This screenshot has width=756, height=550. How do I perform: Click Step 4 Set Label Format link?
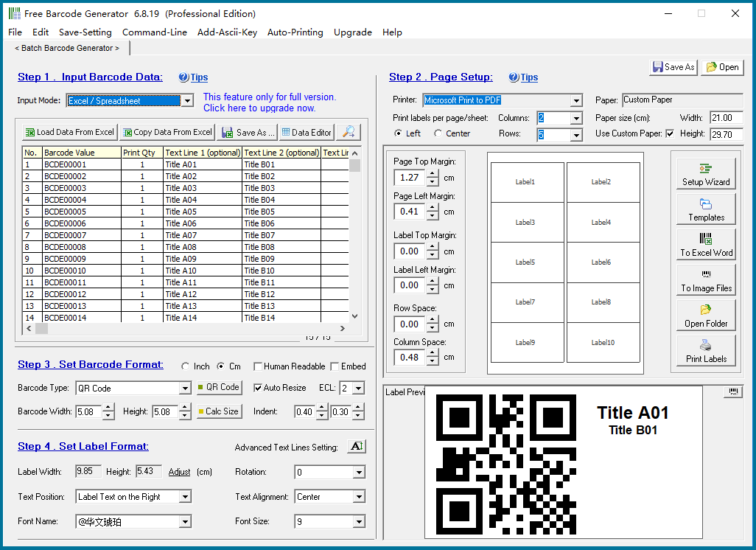click(83, 446)
